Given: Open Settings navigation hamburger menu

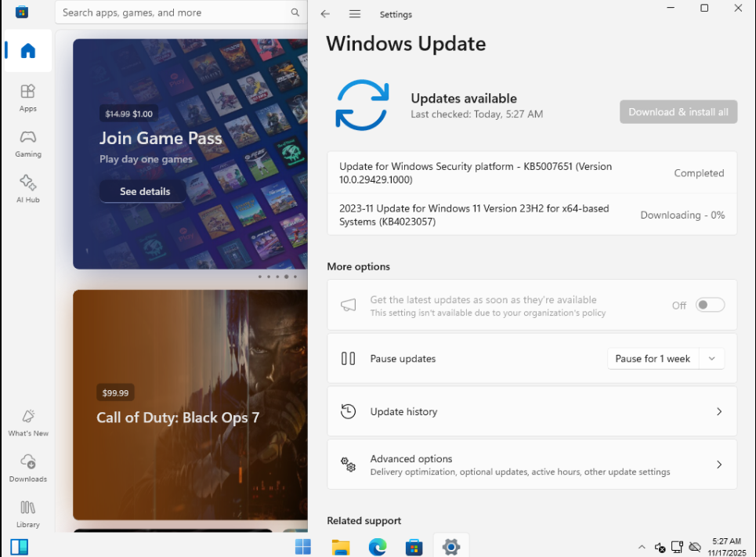Looking at the screenshot, I should [355, 14].
